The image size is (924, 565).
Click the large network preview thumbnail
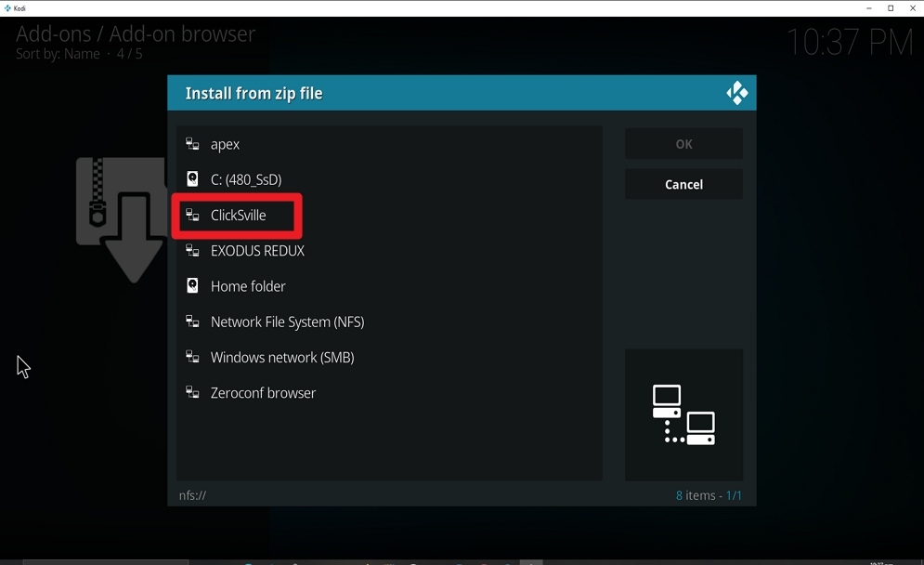[x=683, y=414]
